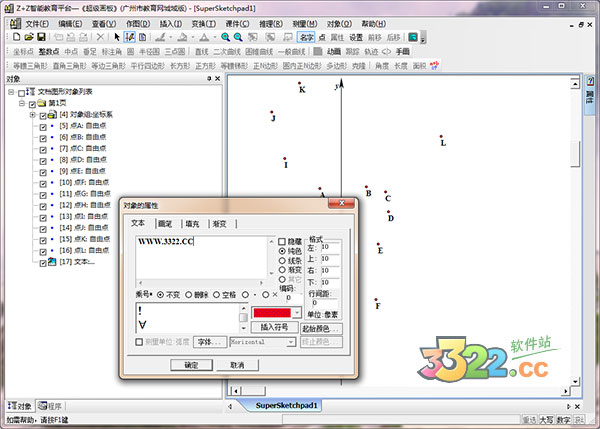Collapse the 第1页 tree node
This screenshot has width=600, height=429.
pyautogui.click(x=22, y=103)
